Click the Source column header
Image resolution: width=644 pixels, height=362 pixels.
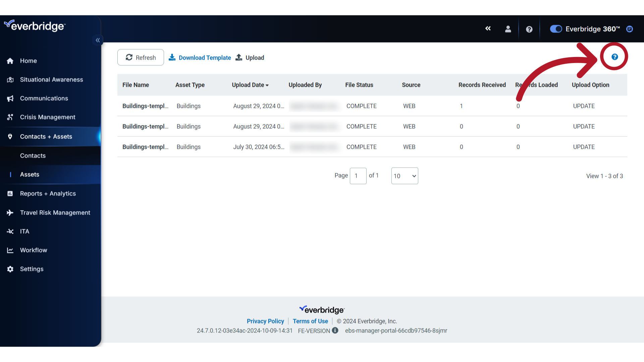[411, 85]
